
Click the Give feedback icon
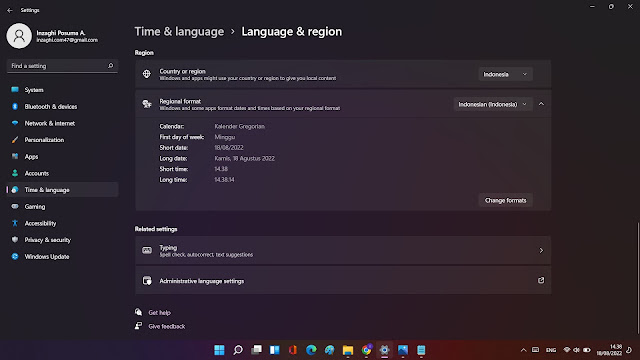pyautogui.click(x=139, y=326)
